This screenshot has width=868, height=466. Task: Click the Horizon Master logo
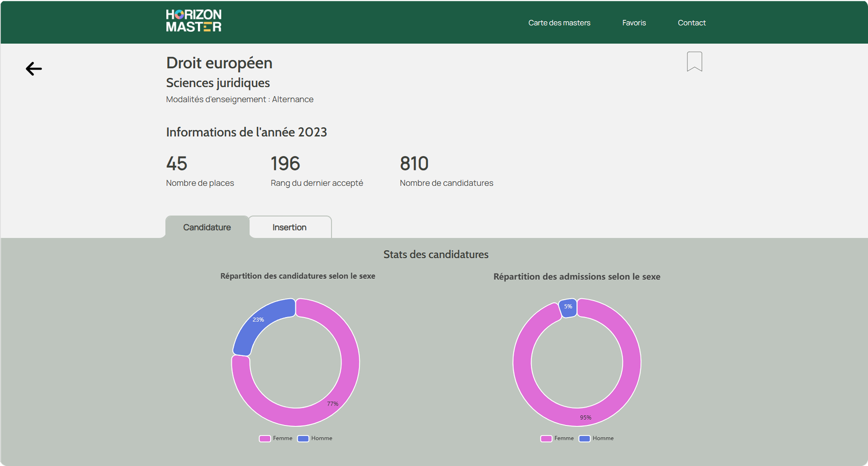click(194, 21)
